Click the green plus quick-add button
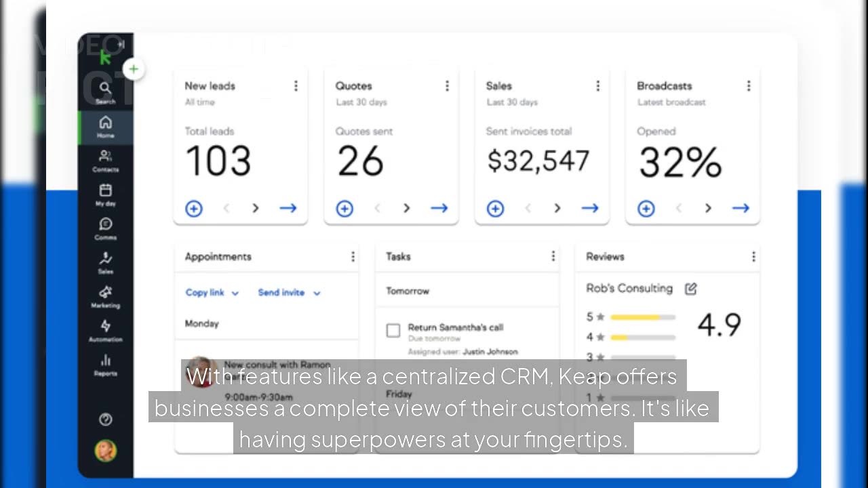The width and height of the screenshot is (868, 488). coord(134,69)
